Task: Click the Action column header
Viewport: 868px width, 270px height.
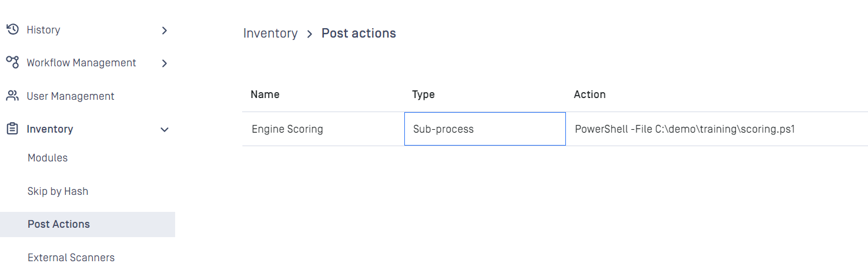Action: pos(590,95)
